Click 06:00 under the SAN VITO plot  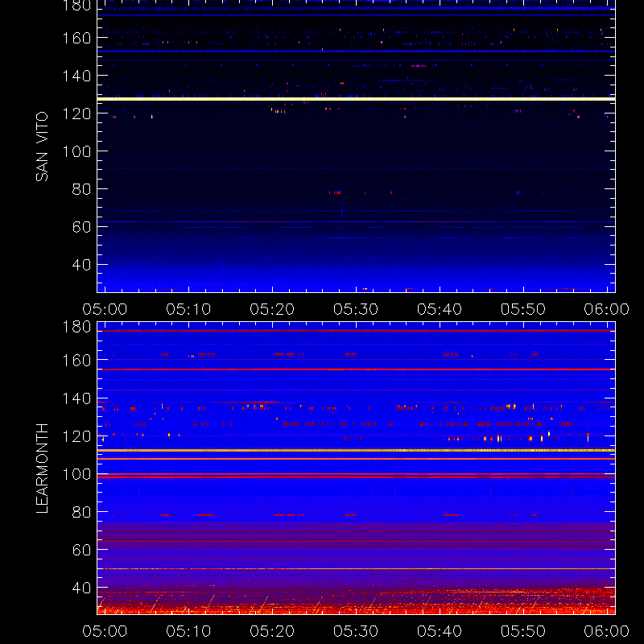click(607, 309)
